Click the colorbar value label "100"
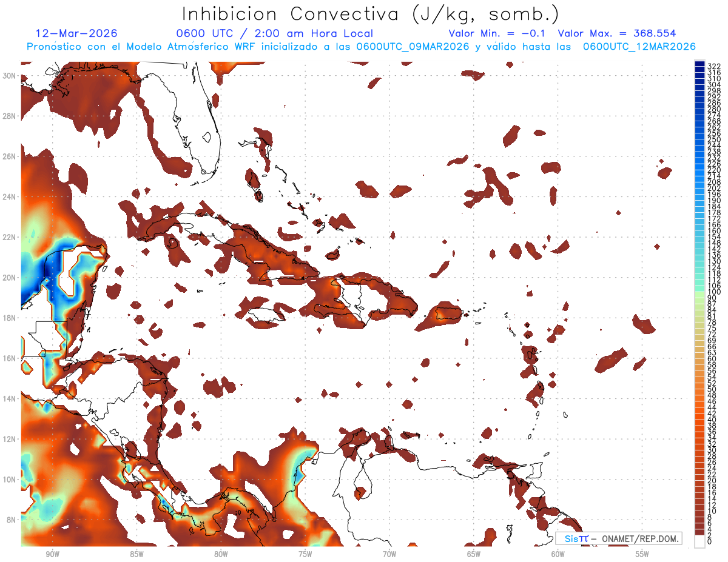Image resolution: width=728 pixels, height=562 pixels. click(714, 292)
